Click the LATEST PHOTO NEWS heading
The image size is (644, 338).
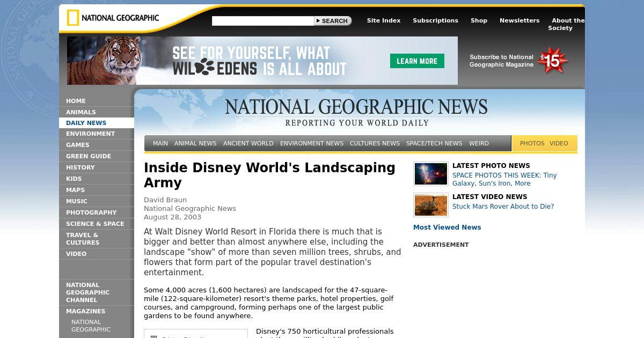point(491,166)
